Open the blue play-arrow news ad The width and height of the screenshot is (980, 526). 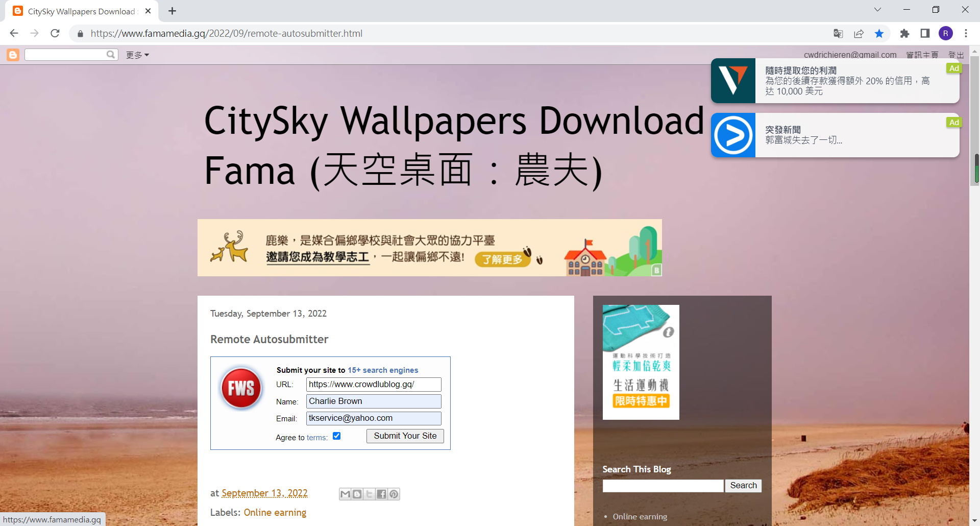click(x=835, y=135)
